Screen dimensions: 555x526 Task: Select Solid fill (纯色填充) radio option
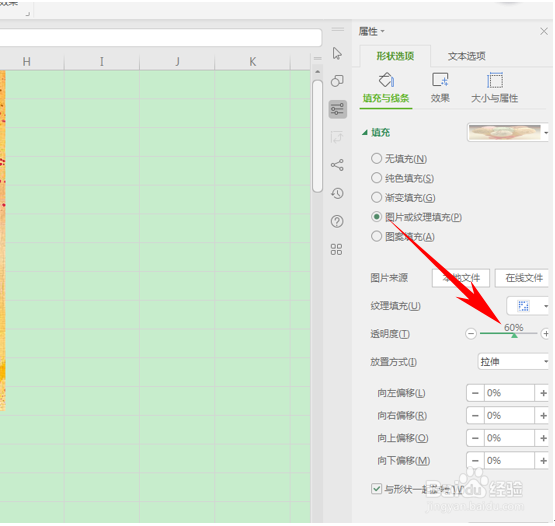376,178
